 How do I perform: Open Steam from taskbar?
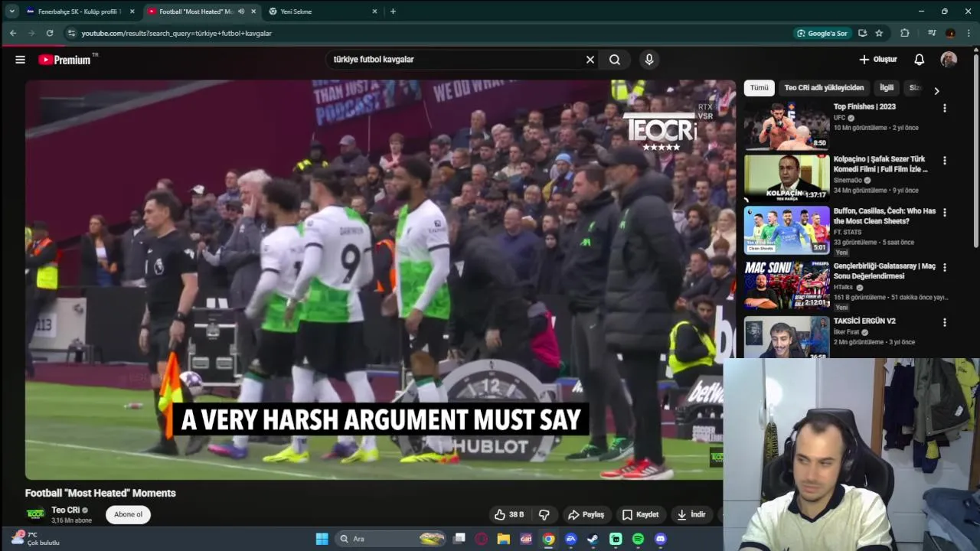[593, 539]
